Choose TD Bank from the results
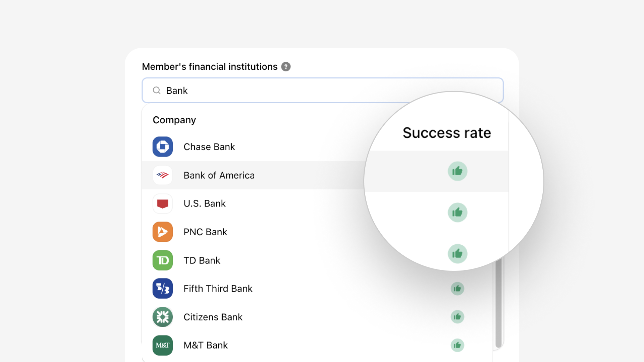 coord(202,260)
